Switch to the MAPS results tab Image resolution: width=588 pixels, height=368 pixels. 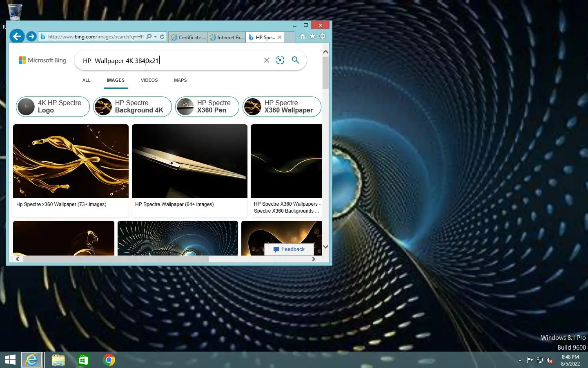pyautogui.click(x=180, y=80)
